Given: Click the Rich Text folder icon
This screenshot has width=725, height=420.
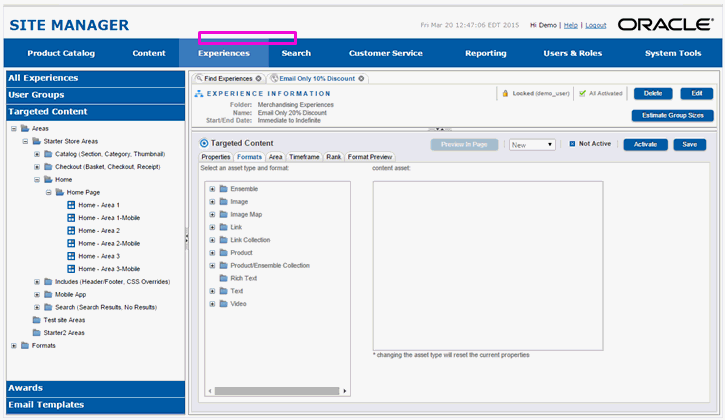Looking at the screenshot, I should click(x=224, y=278).
